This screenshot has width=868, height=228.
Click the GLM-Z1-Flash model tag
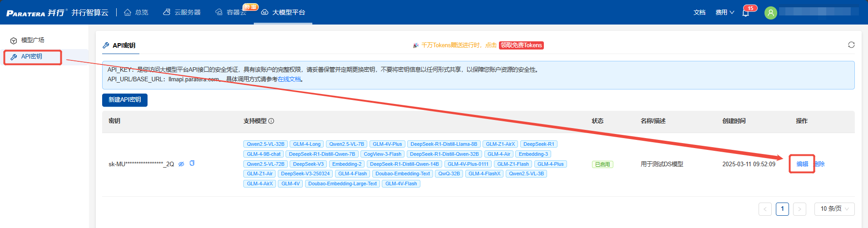(x=513, y=164)
